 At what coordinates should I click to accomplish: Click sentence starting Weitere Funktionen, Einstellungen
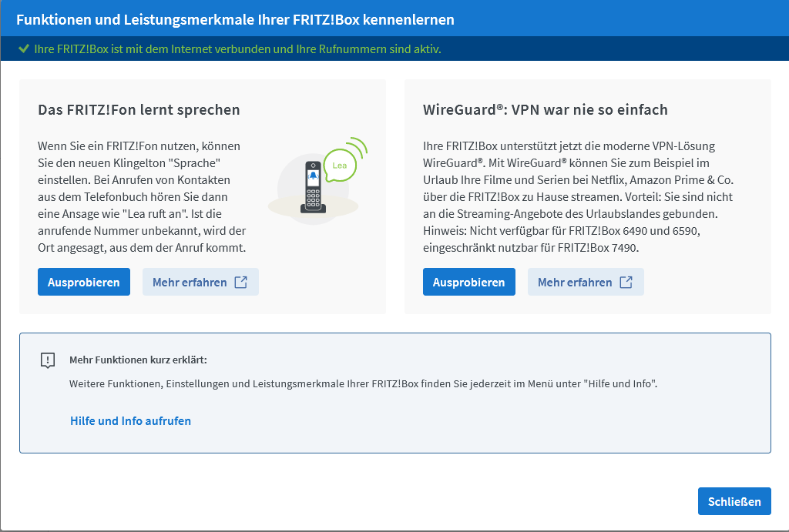pos(364,383)
